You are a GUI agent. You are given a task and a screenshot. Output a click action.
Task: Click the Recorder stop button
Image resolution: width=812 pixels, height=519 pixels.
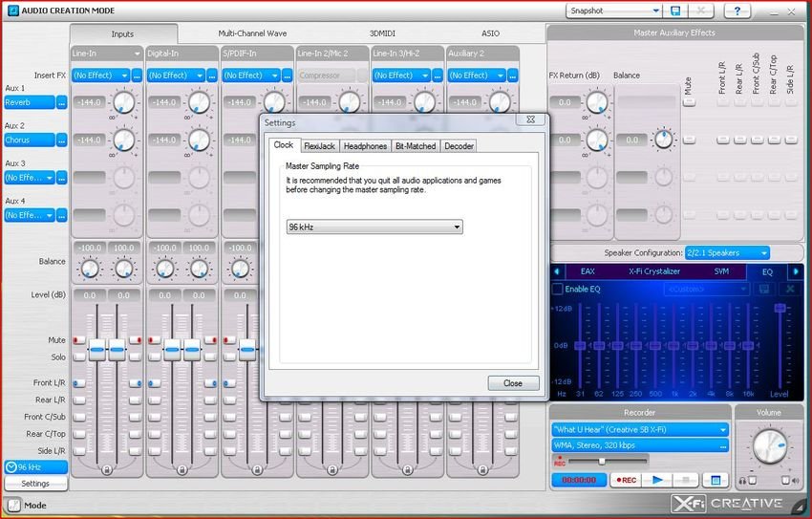click(x=686, y=480)
